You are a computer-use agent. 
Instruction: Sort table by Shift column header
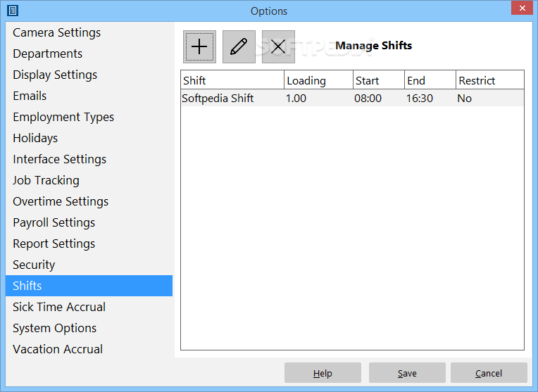[232, 80]
